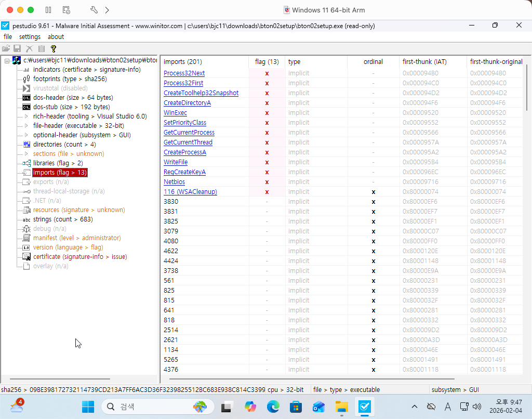Image resolution: width=532 pixels, height=419 pixels.
Task: Click the clipboard copy toolbar icon
Action: (41, 48)
